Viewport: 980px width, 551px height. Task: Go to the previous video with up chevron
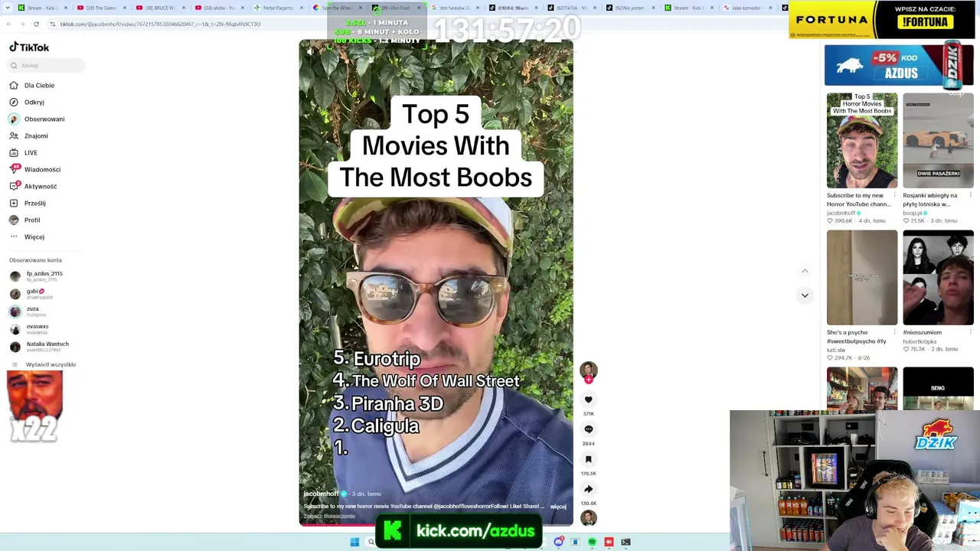(x=805, y=271)
